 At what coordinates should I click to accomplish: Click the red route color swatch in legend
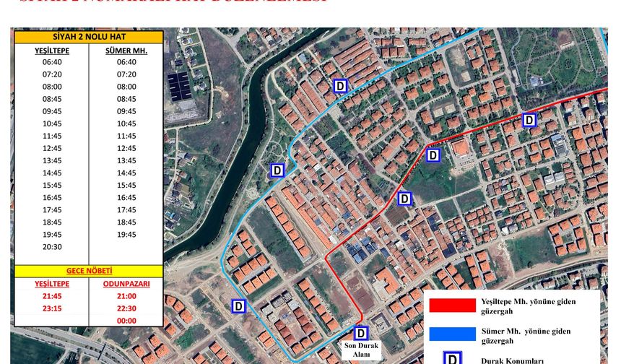[452, 305]
